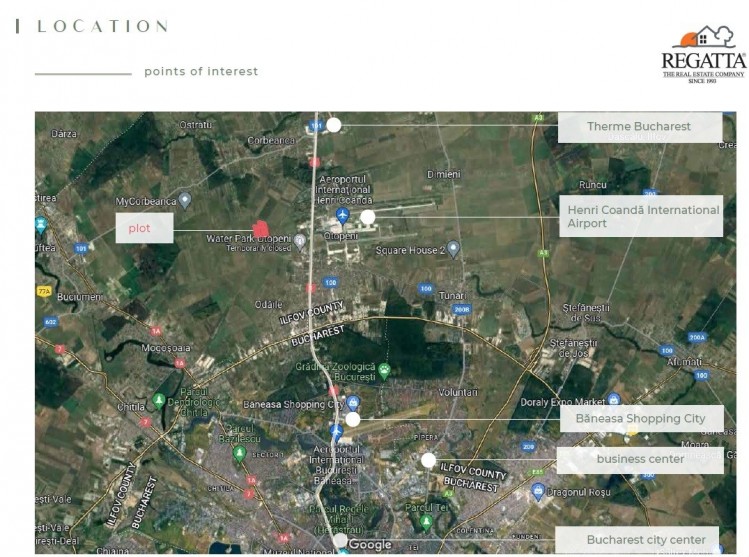749x557 pixels.
Task: Click the 'Chitila' town map label
Action: (x=131, y=407)
